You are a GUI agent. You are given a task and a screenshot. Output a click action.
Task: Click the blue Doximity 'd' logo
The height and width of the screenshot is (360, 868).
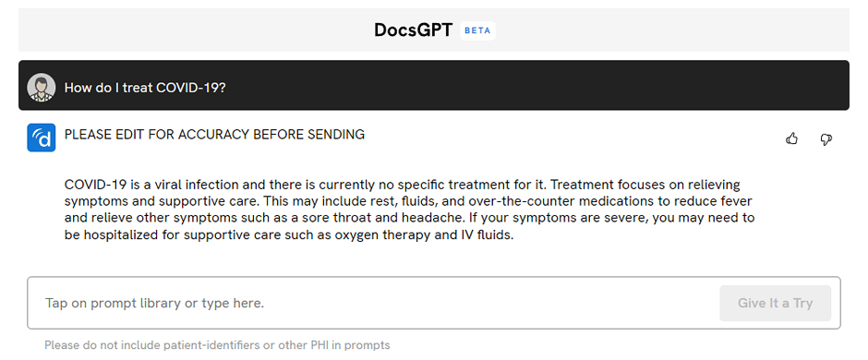(42, 138)
